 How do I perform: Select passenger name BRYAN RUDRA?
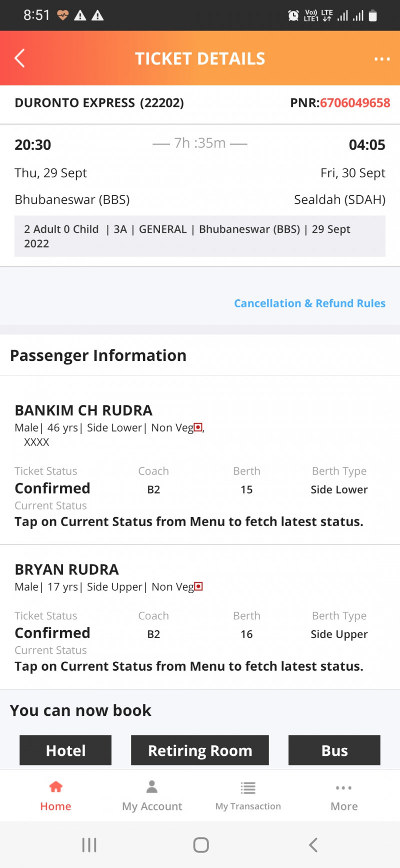tap(66, 570)
